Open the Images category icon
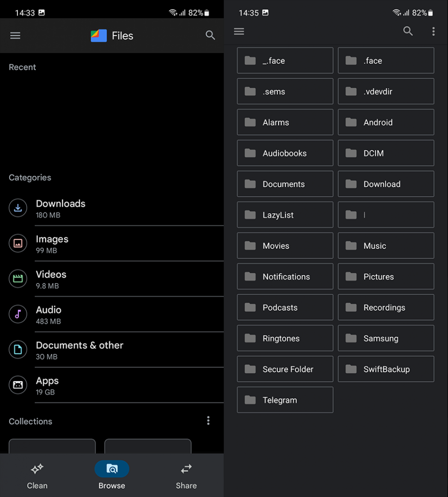 coord(18,243)
